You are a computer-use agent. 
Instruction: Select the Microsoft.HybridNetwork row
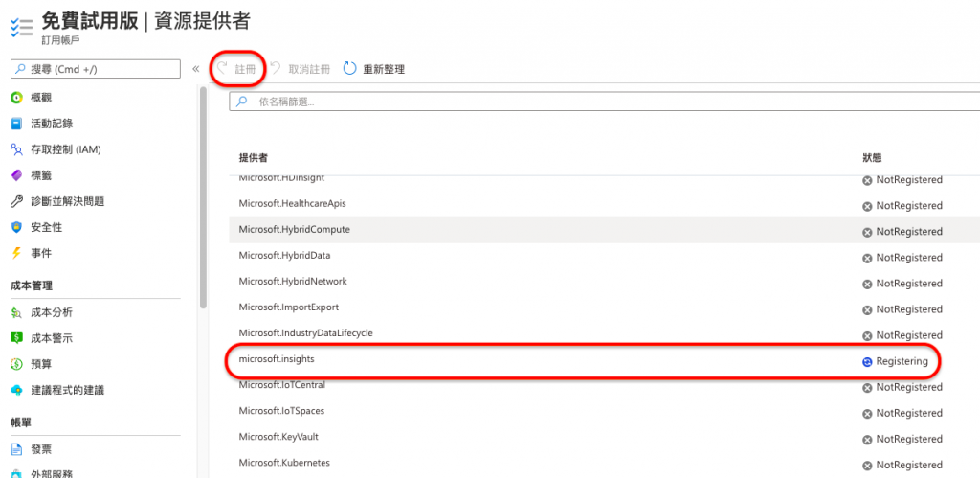tap(605, 283)
